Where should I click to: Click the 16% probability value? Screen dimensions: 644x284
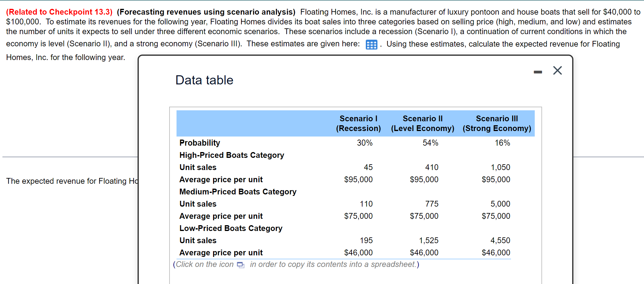coord(502,143)
